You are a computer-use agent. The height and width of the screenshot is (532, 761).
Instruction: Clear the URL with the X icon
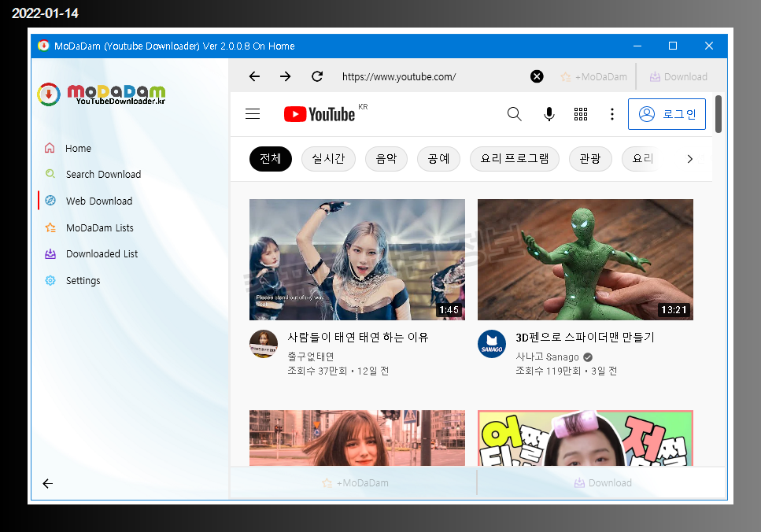point(536,76)
